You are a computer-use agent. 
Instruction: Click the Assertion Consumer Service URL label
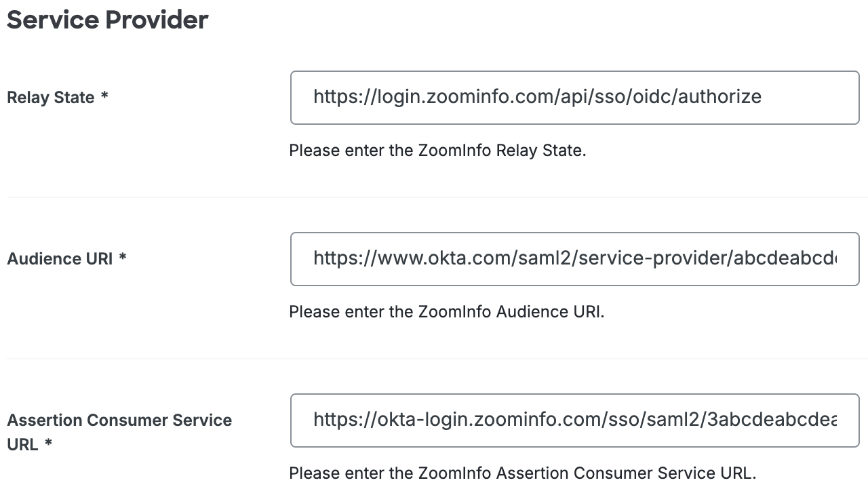click(x=119, y=432)
